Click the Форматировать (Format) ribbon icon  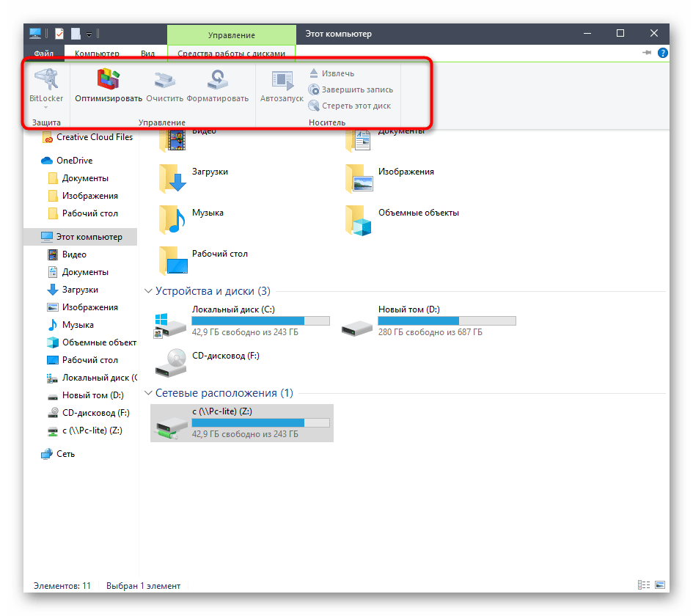217,80
